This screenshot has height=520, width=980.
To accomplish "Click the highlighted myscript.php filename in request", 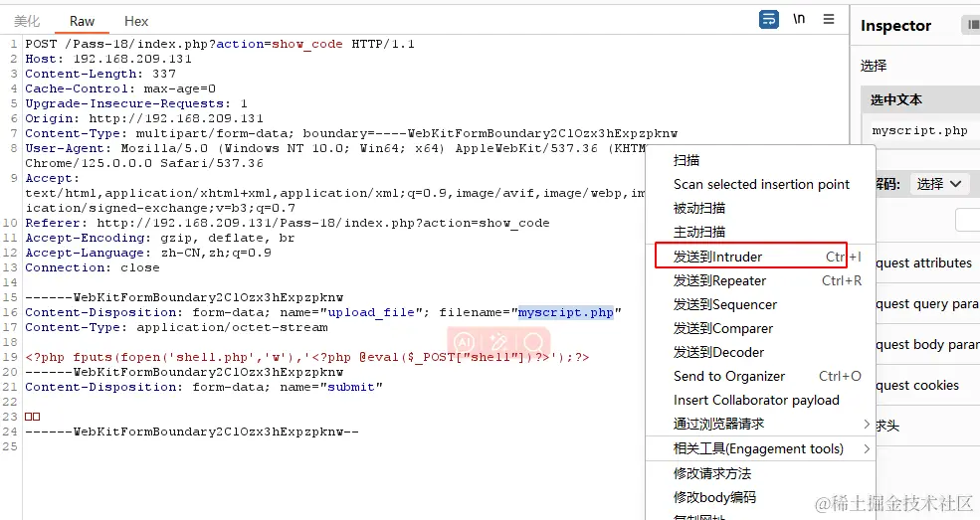I will coord(566,312).
